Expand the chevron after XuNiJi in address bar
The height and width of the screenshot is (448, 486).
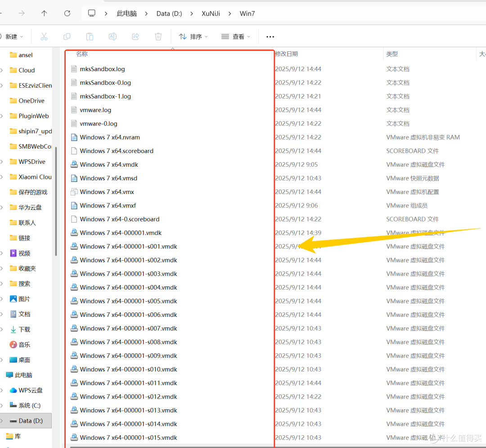[229, 14]
